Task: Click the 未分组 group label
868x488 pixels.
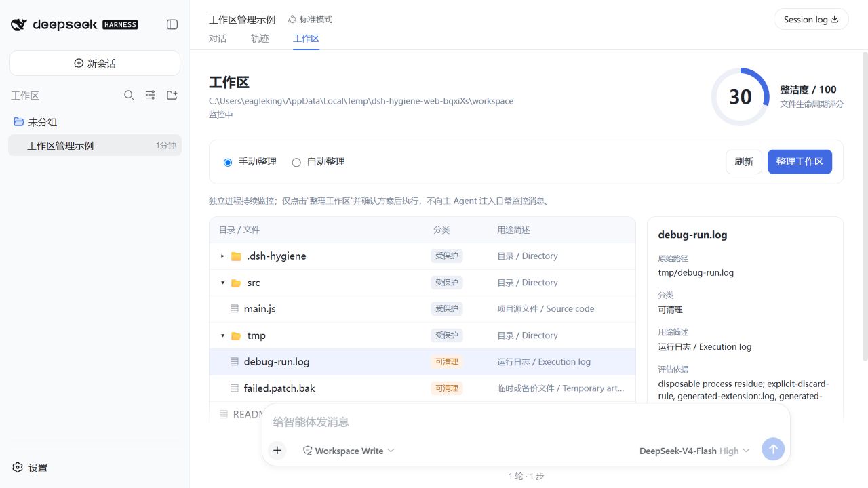Action: pos(43,122)
